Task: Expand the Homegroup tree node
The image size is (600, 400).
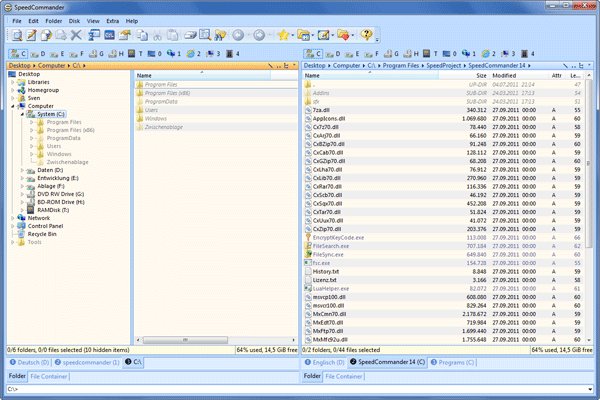Action: pyautogui.click(x=13, y=90)
